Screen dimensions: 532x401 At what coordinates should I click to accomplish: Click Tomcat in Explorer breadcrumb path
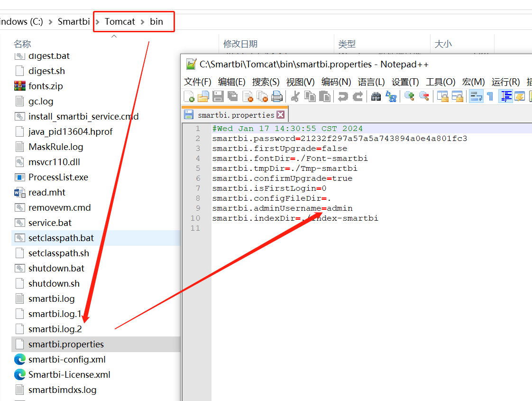(120, 22)
